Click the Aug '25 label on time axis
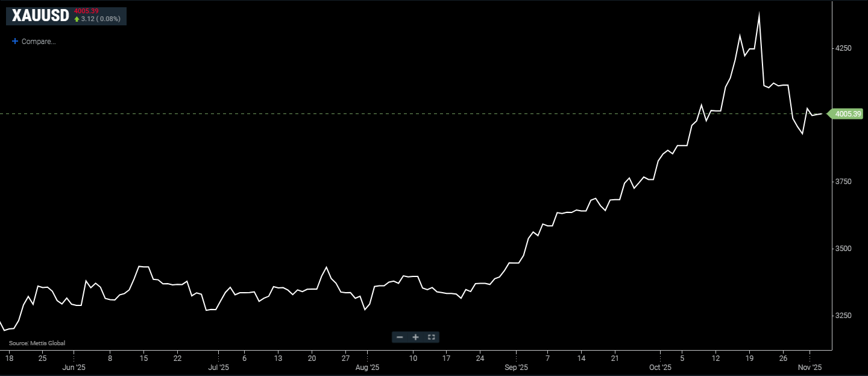The height and width of the screenshot is (376, 868). 367,367
